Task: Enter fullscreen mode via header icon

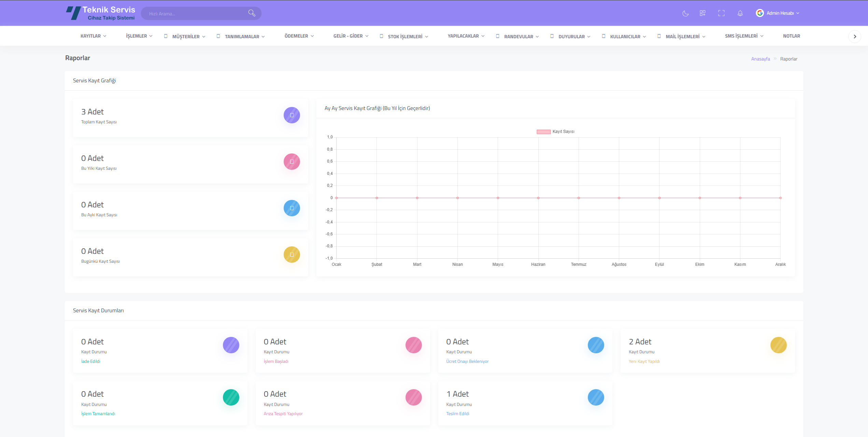Action: (x=721, y=13)
